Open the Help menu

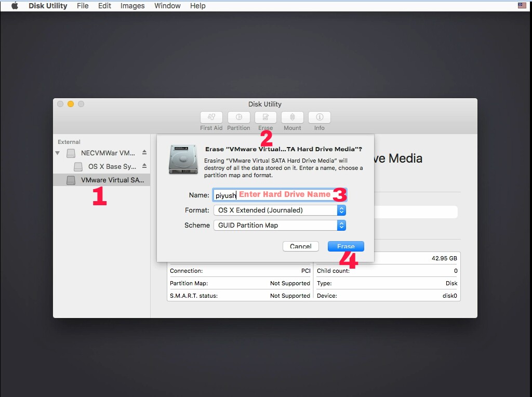[197, 6]
